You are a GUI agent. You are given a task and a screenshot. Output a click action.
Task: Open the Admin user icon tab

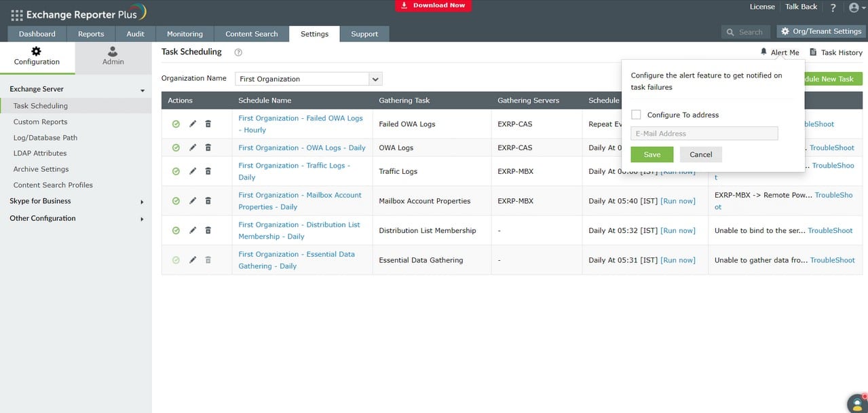113,51
